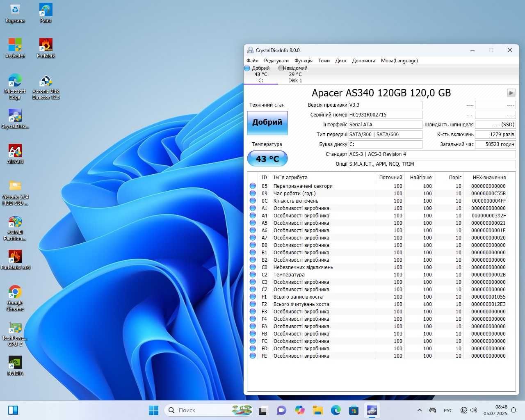This screenshot has width=525, height=420.
Task: Click the 43 °C temperature button
Action: [267, 159]
